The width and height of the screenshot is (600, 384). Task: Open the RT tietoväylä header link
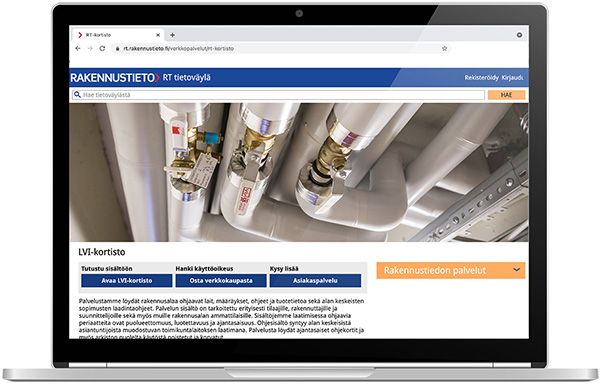point(186,77)
